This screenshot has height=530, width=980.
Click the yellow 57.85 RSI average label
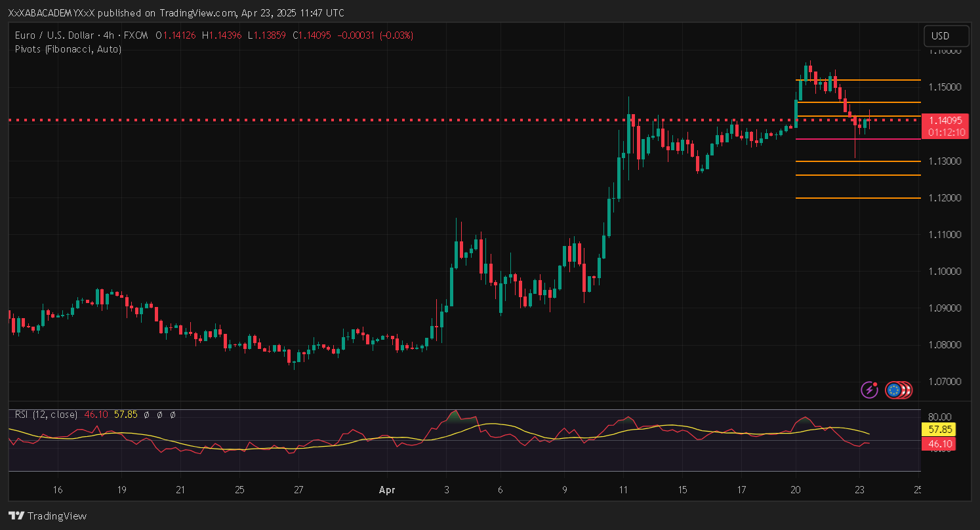point(941,430)
